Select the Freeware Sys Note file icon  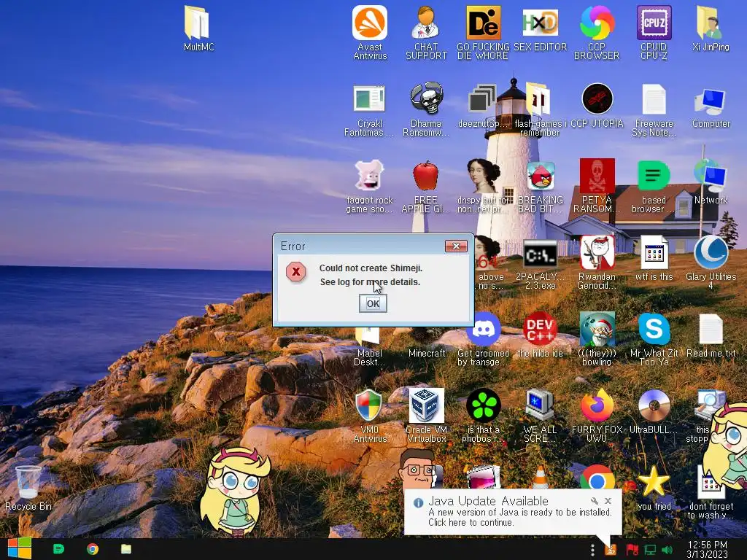tap(654, 99)
